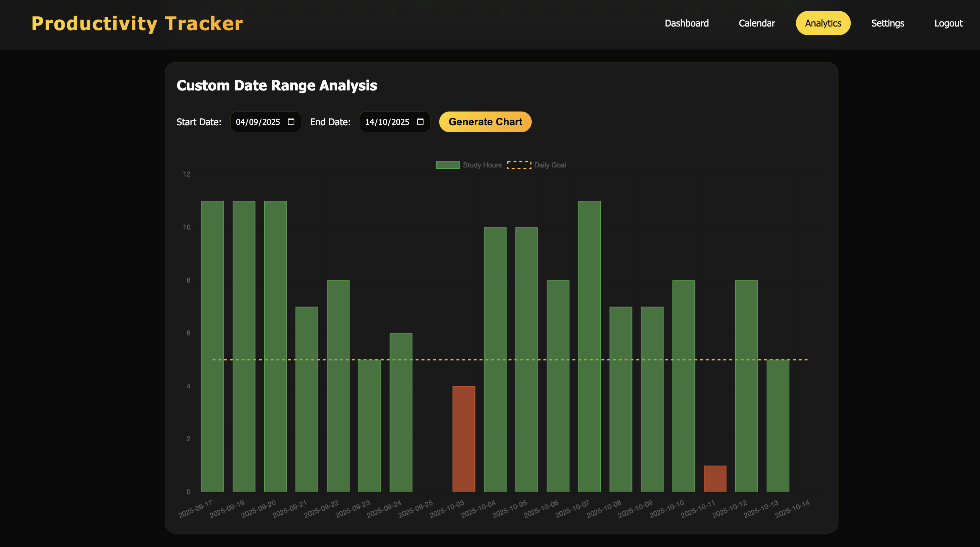Click the Study Hours green legend swatch
Viewport: 980px width, 547px height.
(448, 165)
